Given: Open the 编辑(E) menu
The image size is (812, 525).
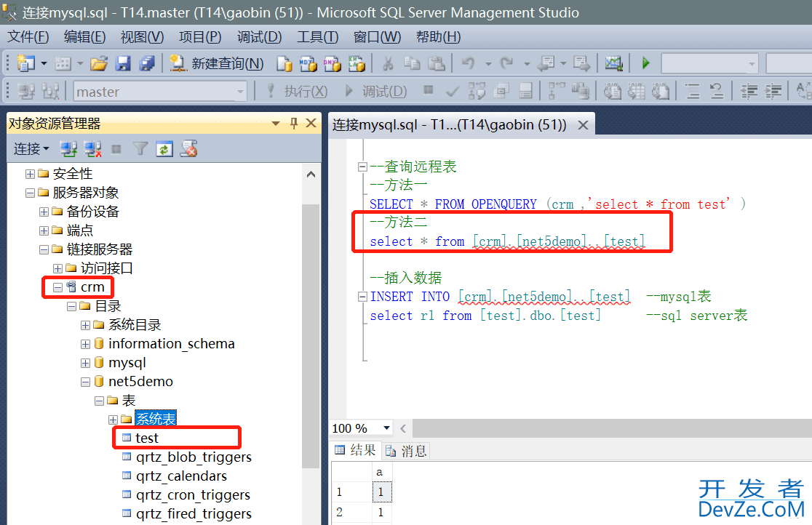Looking at the screenshot, I should pyautogui.click(x=84, y=37).
